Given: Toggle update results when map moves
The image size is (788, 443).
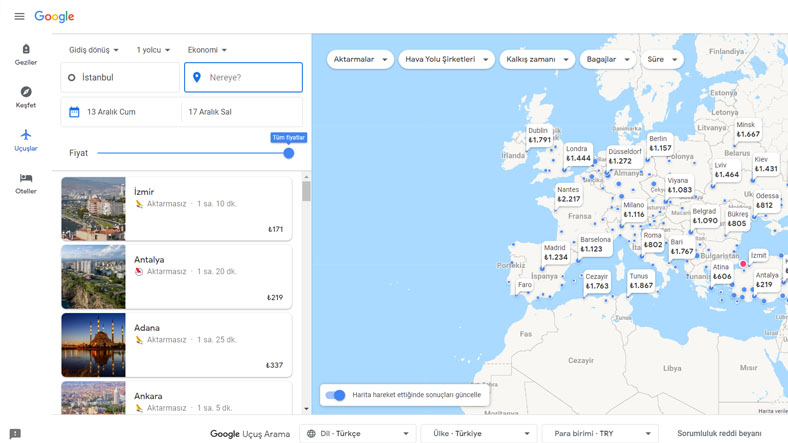Looking at the screenshot, I should point(336,395).
